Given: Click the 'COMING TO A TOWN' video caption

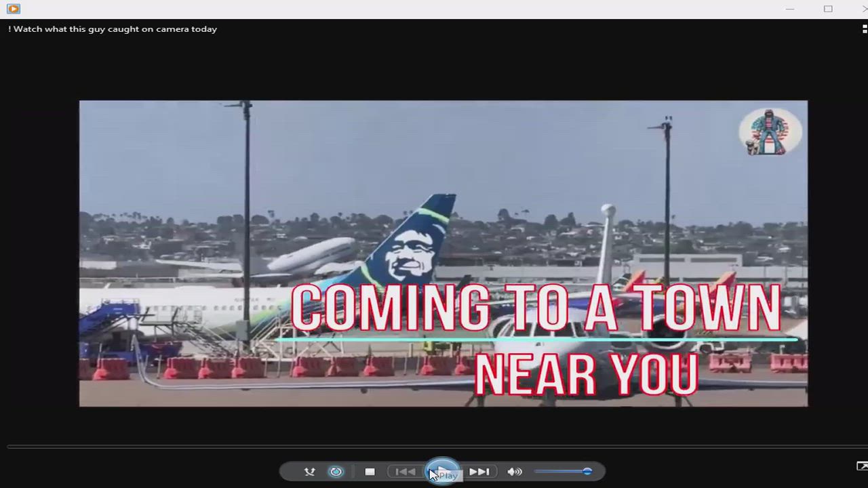Looking at the screenshot, I should tap(536, 308).
